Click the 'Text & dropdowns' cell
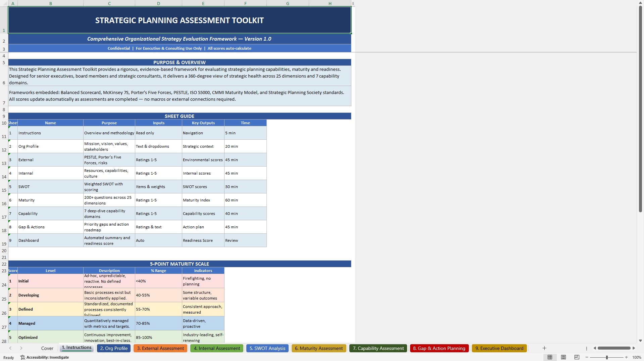Image resolution: width=644 pixels, height=361 pixels. (x=158, y=146)
